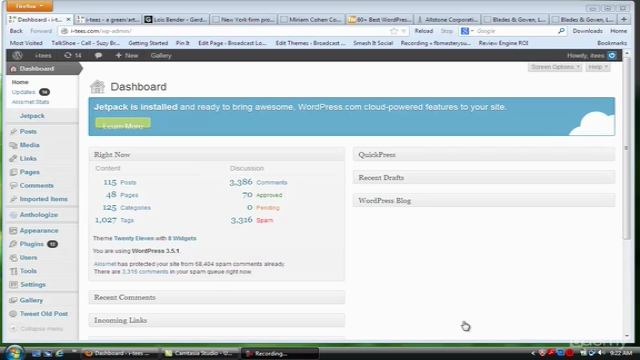Open the Users menu in sidebar
The image size is (640, 360).
[28, 258]
